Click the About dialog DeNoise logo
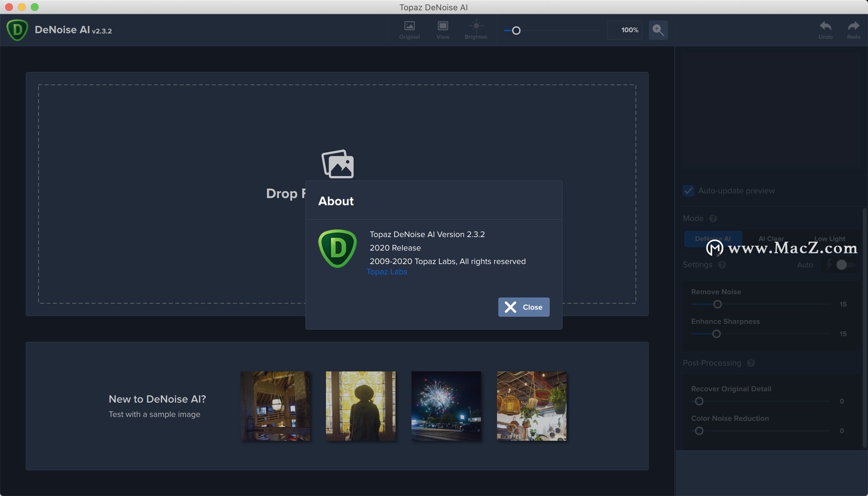The height and width of the screenshot is (496, 868). coord(337,248)
